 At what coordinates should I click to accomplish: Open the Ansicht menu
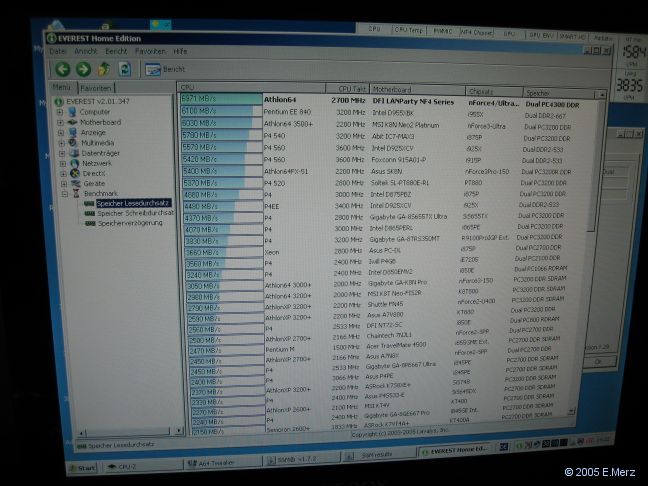pos(86,51)
